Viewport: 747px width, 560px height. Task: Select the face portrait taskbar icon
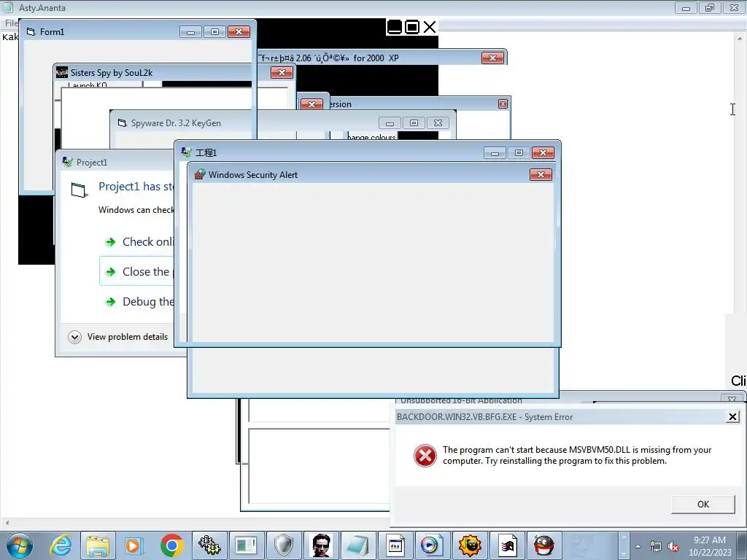point(321,545)
